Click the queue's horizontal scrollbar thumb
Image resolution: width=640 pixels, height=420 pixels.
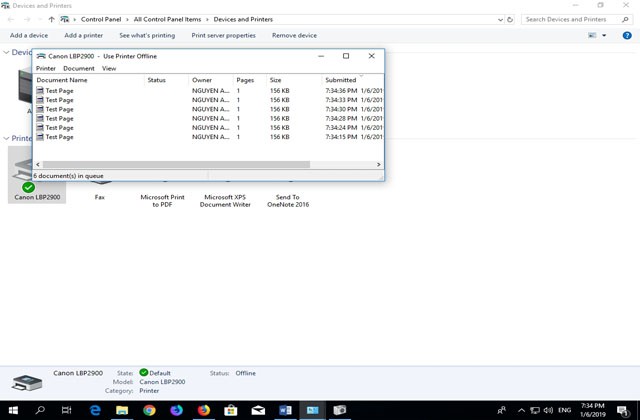coord(176,164)
